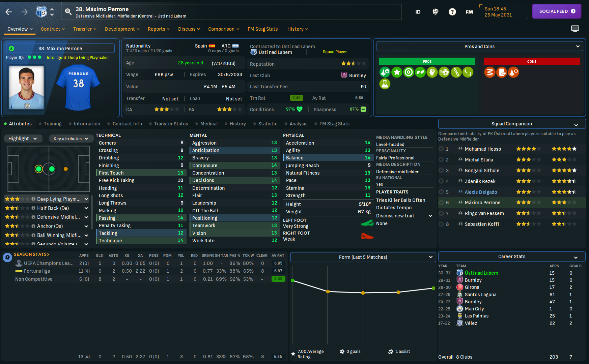Click the info icon beside Half Back (De)
The height and width of the screenshot is (364, 589).
[33, 208]
